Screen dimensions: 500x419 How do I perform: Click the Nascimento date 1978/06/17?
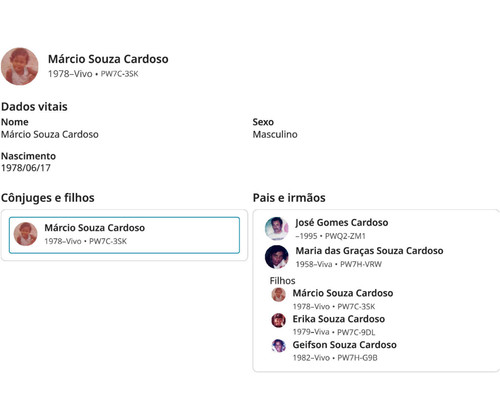26,168
